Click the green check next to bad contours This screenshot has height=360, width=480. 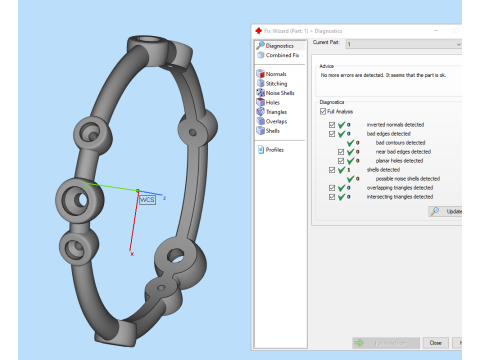click(x=350, y=143)
